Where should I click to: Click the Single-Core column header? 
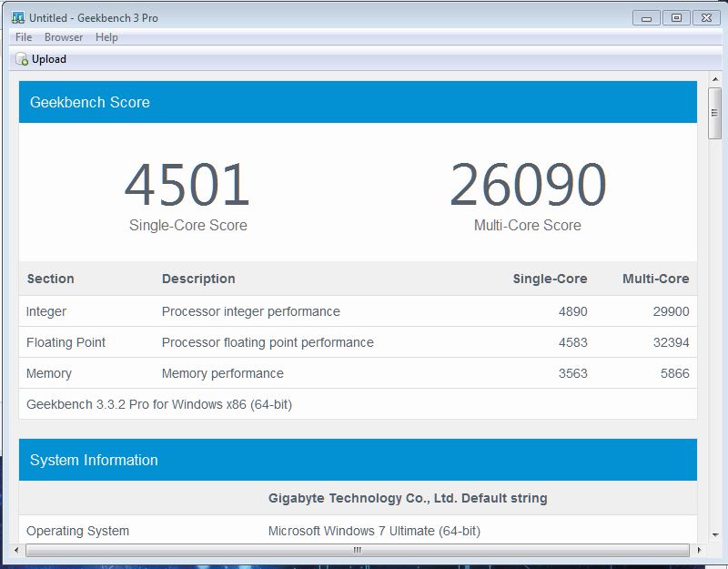click(x=550, y=279)
